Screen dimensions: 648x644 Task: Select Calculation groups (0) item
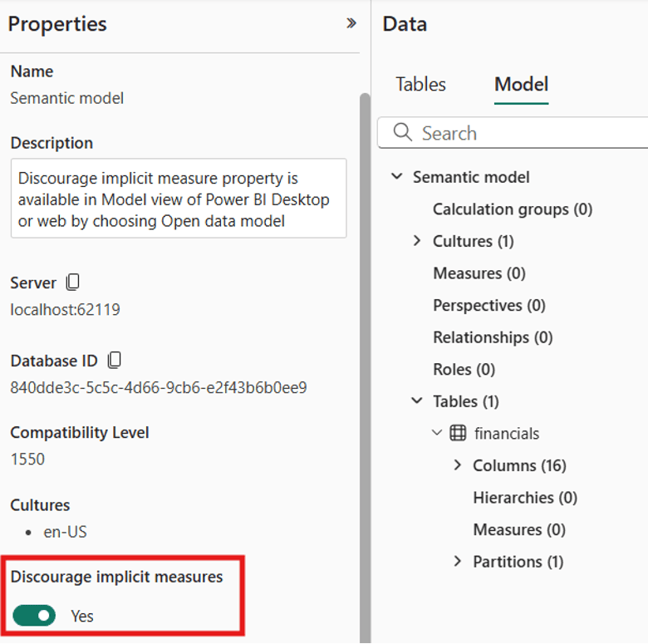[x=512, y=209]
